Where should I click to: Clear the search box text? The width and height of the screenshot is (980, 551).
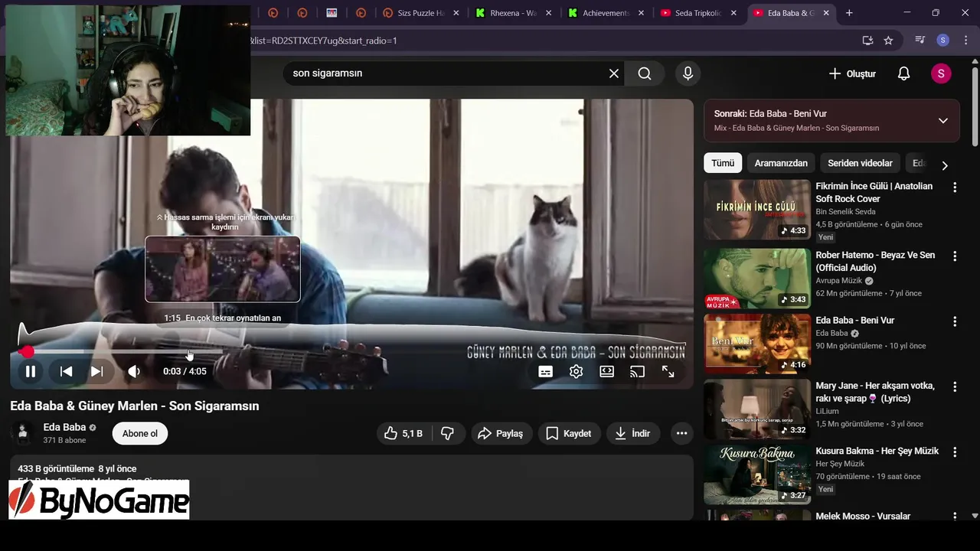pos(613,73)
